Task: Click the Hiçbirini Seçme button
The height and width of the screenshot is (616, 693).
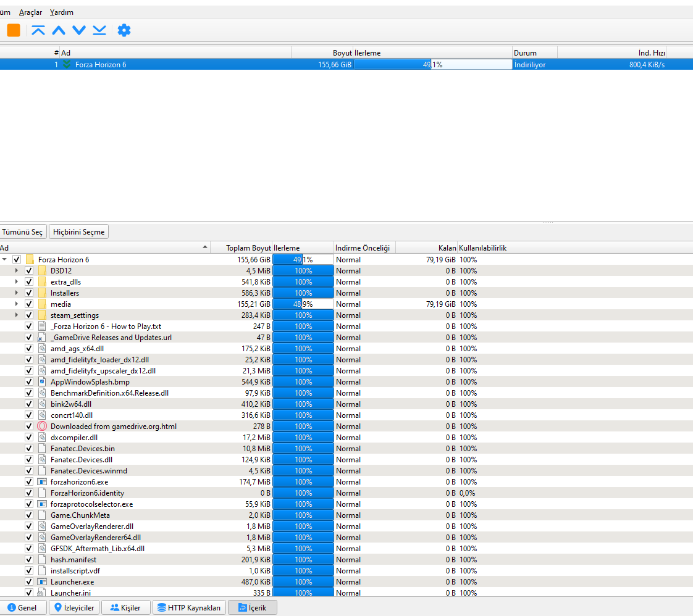Action: pos(78,232)
